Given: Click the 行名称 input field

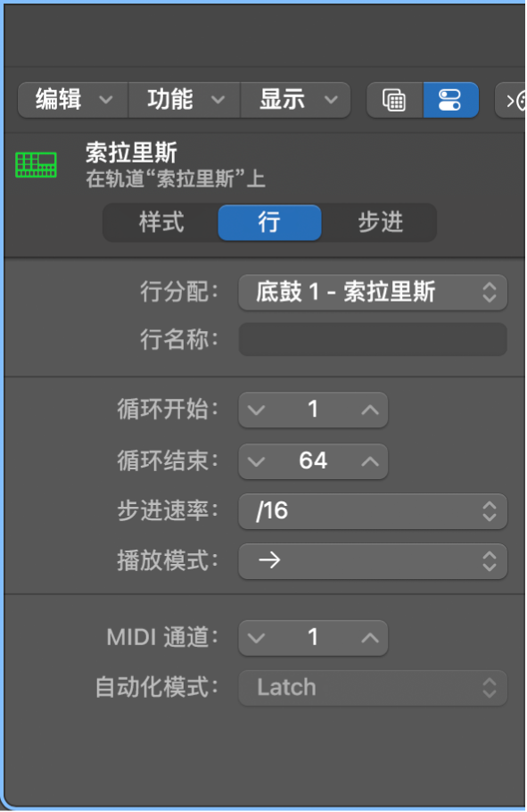Looking at the screenshot, I should 372,339.
